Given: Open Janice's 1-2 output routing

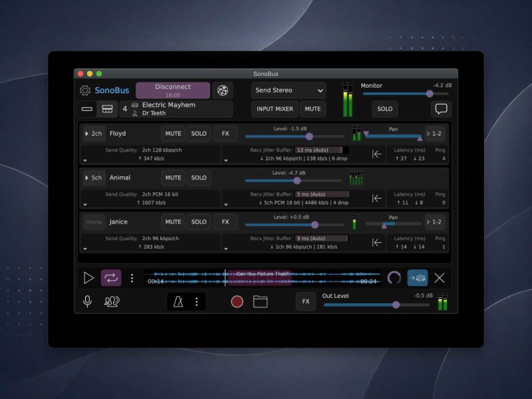Looking at the screenshot, I should coord(435,222).
